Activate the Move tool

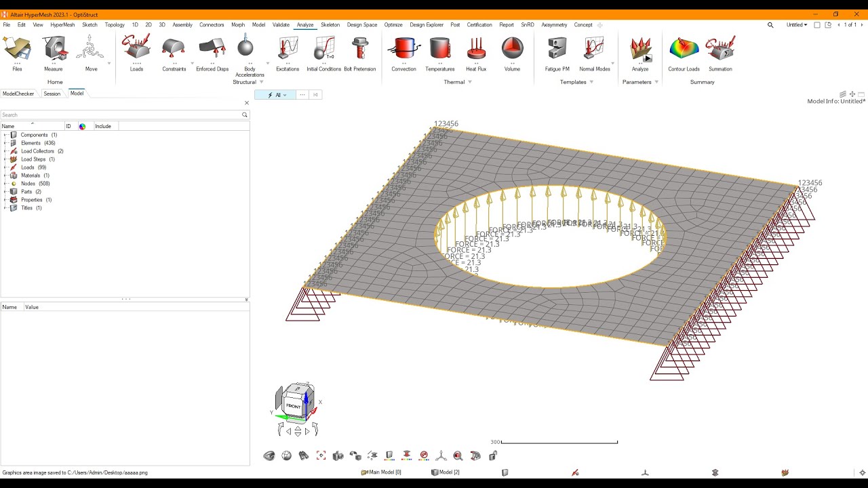click(x=91, y=54)
